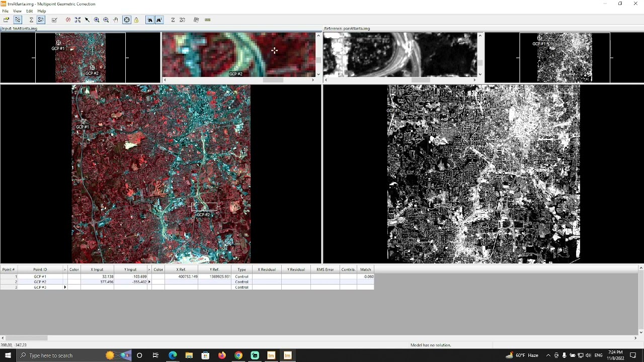The width and height of the screenshot is (644, 362).
Task: Open the geometric model properties icon
Action: [18, 20]
